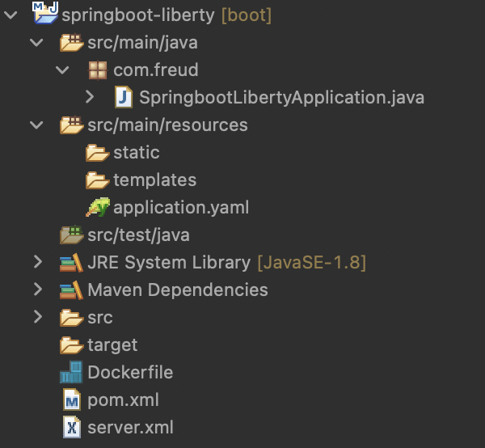This screenshot has height=448, width=485.
Task: Select the templates folder label
Action: click(155, 180)
